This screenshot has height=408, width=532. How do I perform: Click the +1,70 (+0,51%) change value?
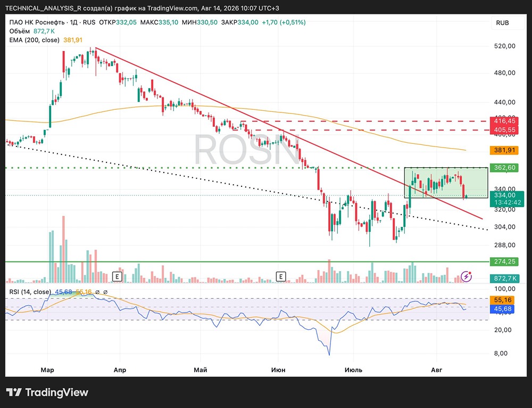click(284, 22)
